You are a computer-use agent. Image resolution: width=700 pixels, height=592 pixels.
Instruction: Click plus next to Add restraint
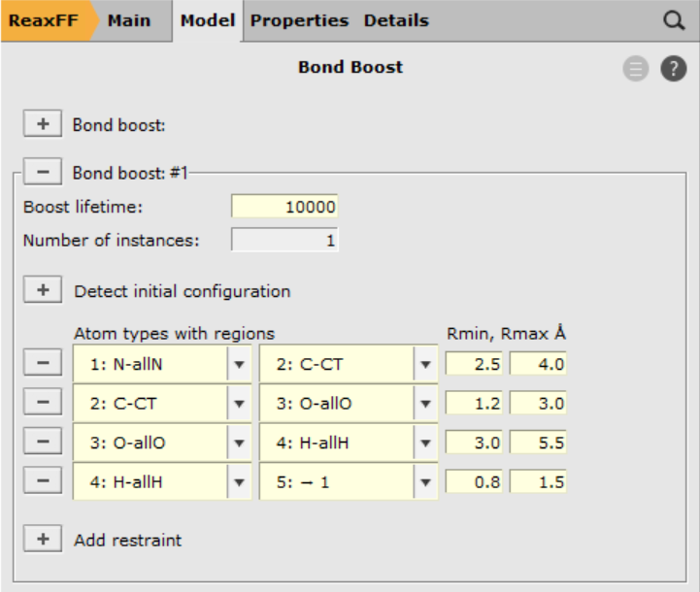click(43, 539)
